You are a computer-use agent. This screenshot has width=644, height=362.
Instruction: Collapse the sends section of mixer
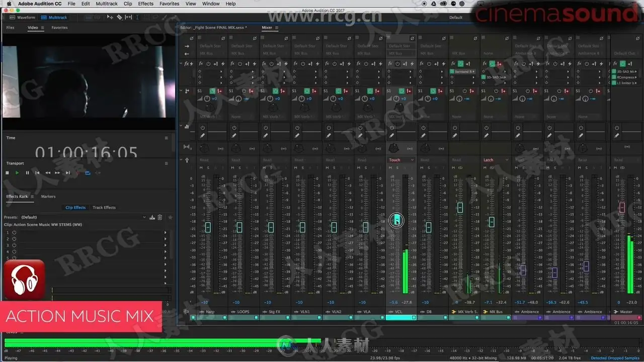pos(182,90)
